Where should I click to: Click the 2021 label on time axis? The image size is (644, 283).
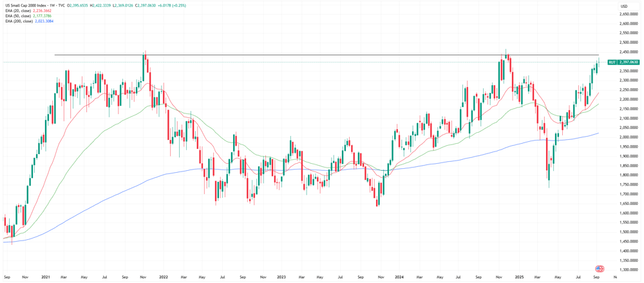(x=44, y=278)
